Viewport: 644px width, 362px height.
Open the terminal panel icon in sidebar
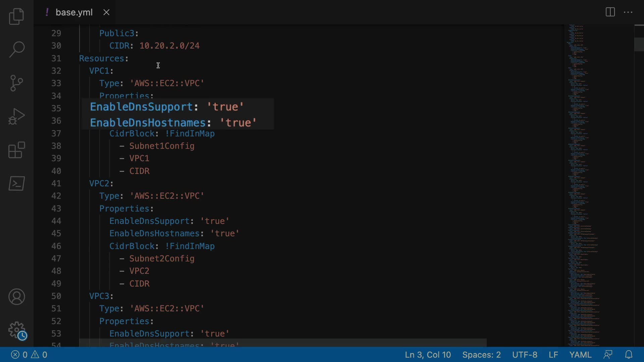(16, 183)
